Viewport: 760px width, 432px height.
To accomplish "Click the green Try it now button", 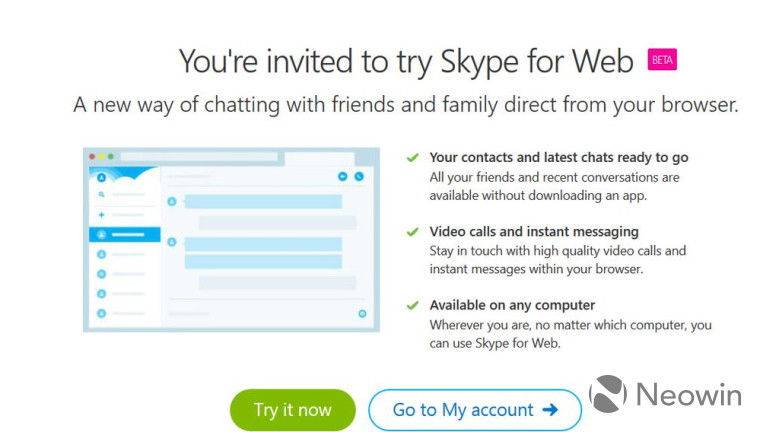I will 293,410.
